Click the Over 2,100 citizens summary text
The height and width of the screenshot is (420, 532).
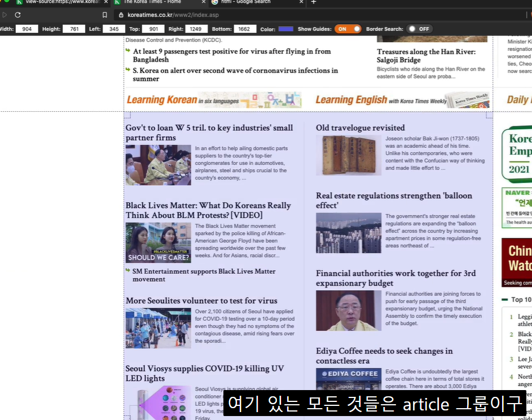tap(245, 326)
